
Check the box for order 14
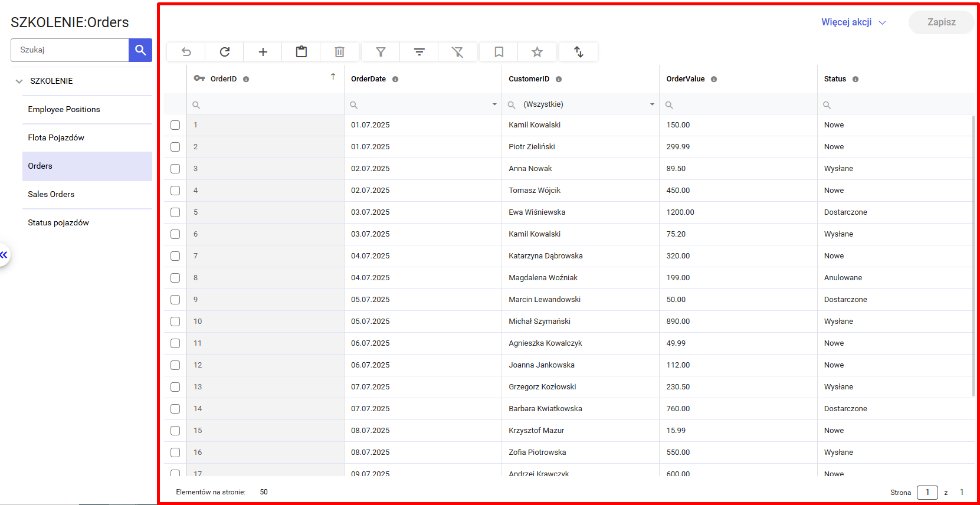175,409
